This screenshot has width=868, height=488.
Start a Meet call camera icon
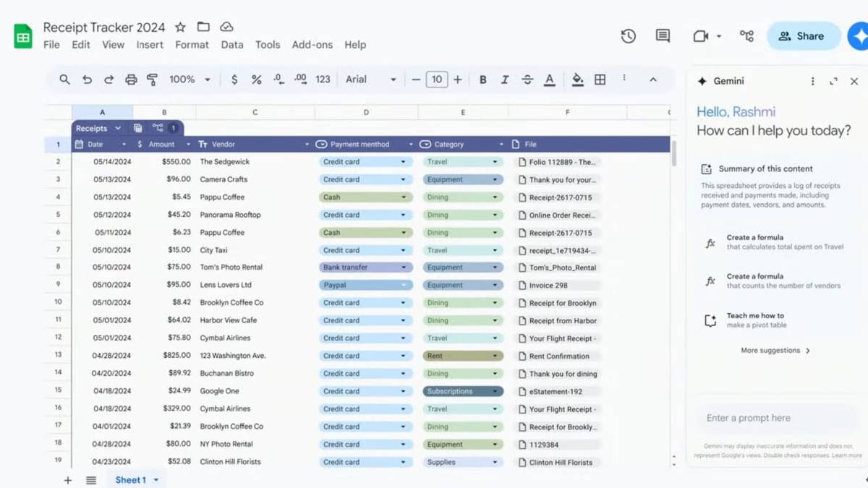(x=699, y=36)
